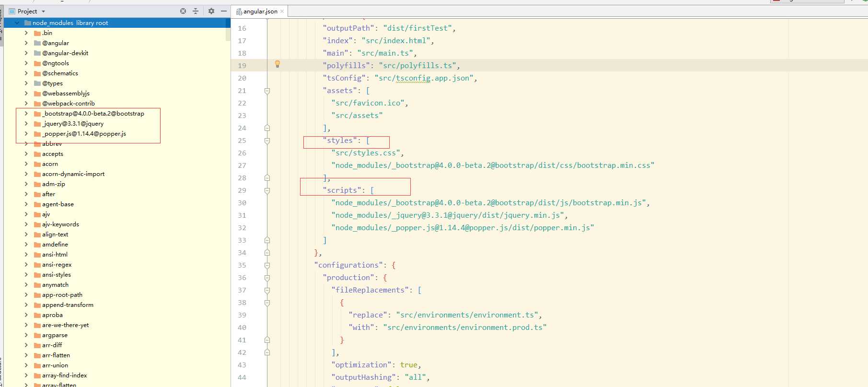
Task: Click the light bulb intention icon
Action: 277,64
